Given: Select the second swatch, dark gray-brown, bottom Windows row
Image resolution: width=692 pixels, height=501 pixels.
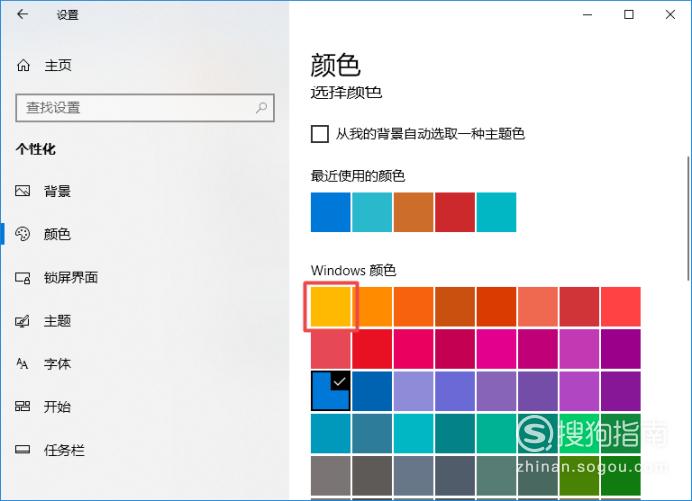Looking at the screenshot, I should (372, 475).
